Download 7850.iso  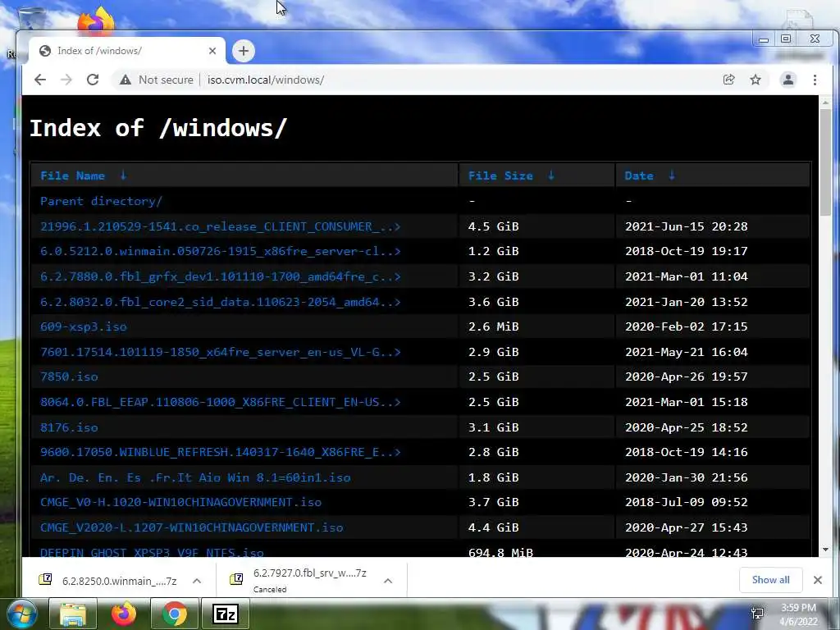coord(69,377)
